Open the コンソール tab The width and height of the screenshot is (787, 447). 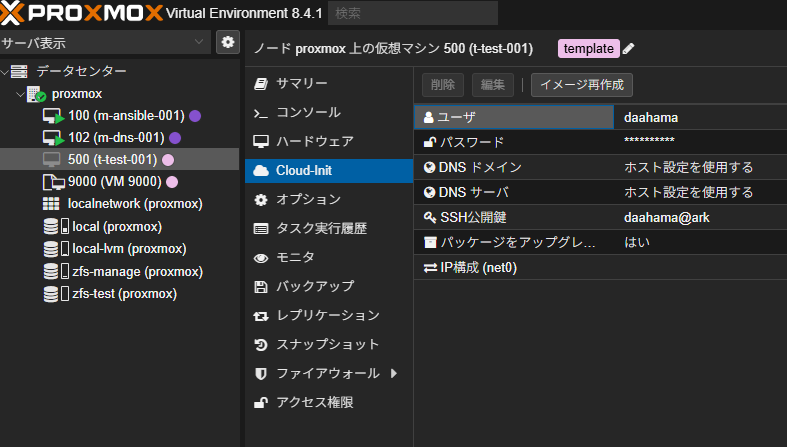tap(329, 112)
